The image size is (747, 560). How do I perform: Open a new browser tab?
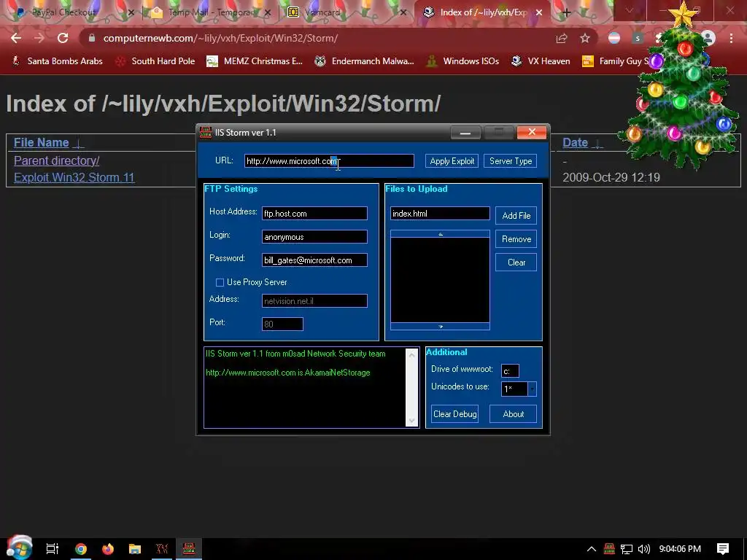click(x=566, y=12)
